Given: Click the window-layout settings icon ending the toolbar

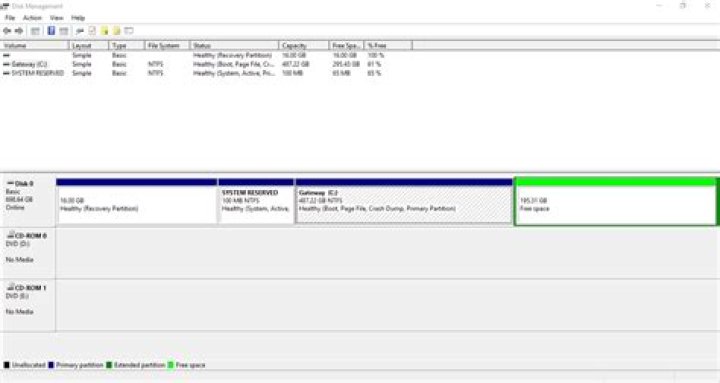Looking at the screenshot, I should pyautogui.click(x=129, y=31).
